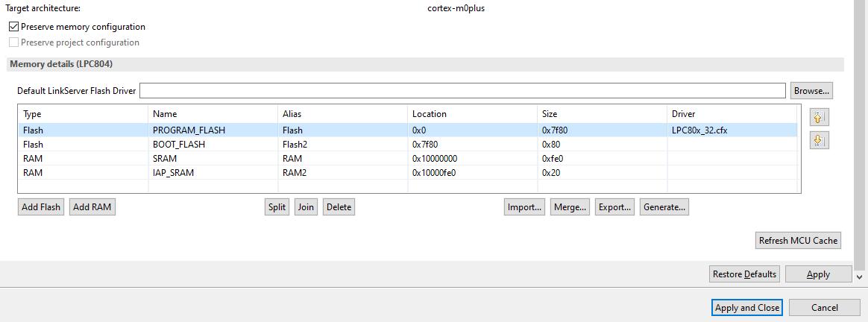
Task: Export the memory configuration
Action: pyautogui.click(x=615, y=207)
